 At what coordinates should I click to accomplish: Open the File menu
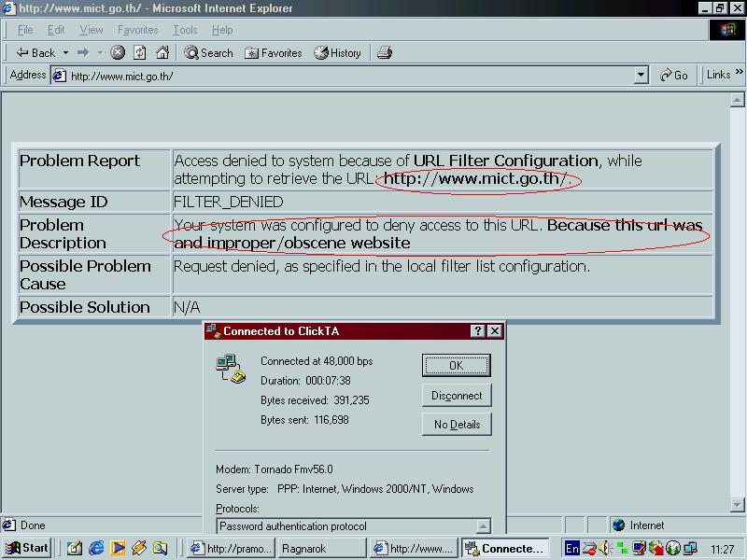[x=25, y=30]
